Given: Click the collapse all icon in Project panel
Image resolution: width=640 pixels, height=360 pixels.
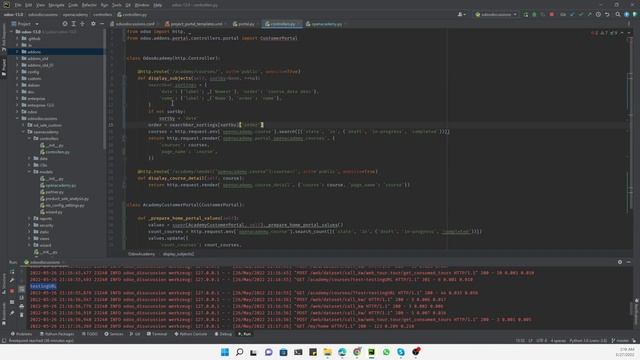Looking at the screenshot, I should click(82, 24).
